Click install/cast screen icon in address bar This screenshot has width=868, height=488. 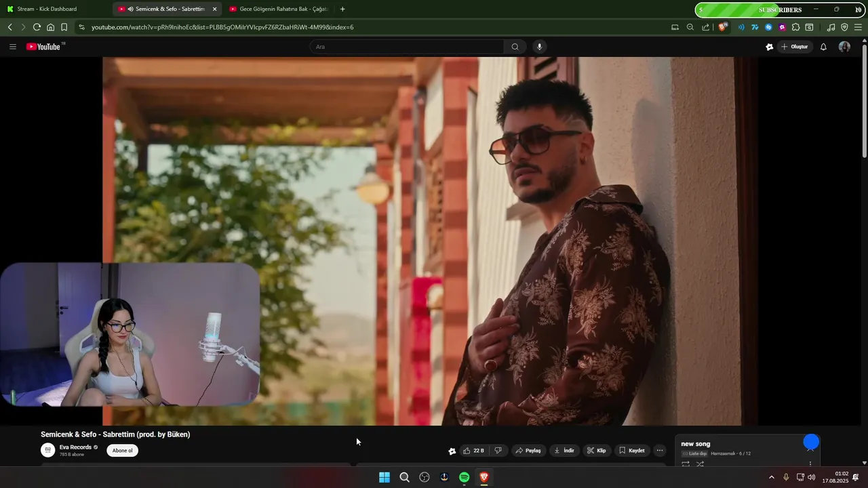coord(675,27)
